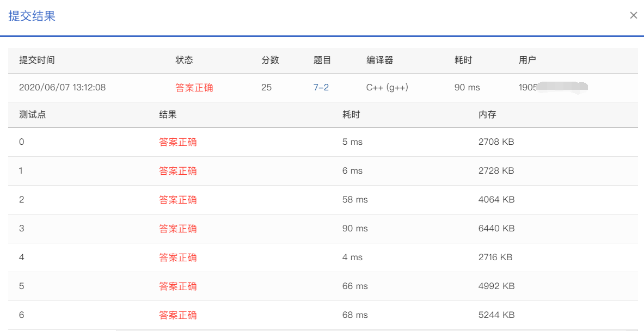Image resolution: width=644 pixels, height=331 pixels.
Task: Click the 测试点 column header
Action: 33,114
